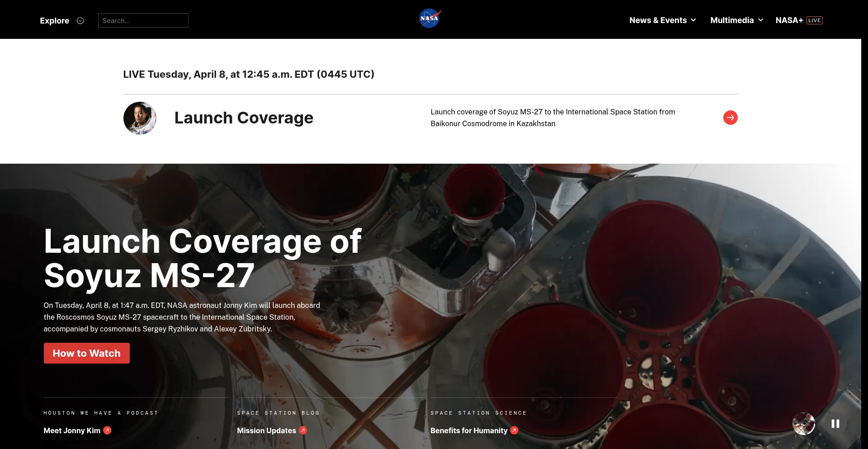The image size is (868, 449).
Task: Open the Explore menu
Action: pos(55,21)
